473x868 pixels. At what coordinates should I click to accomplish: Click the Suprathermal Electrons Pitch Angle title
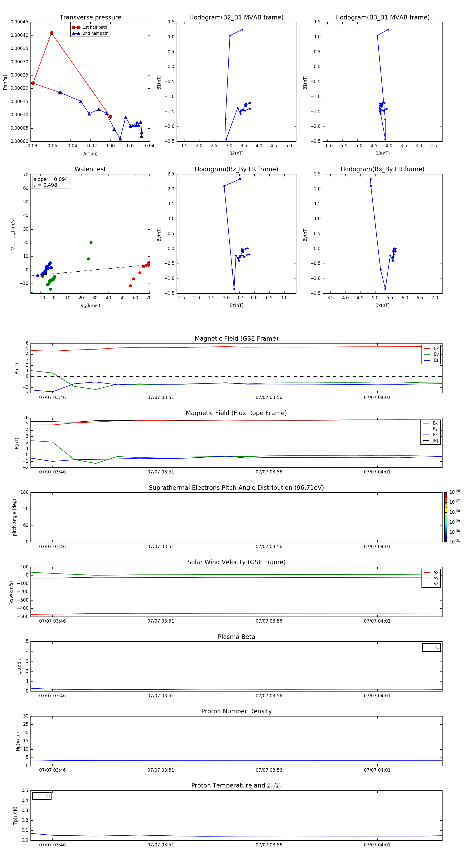point(236,488)
